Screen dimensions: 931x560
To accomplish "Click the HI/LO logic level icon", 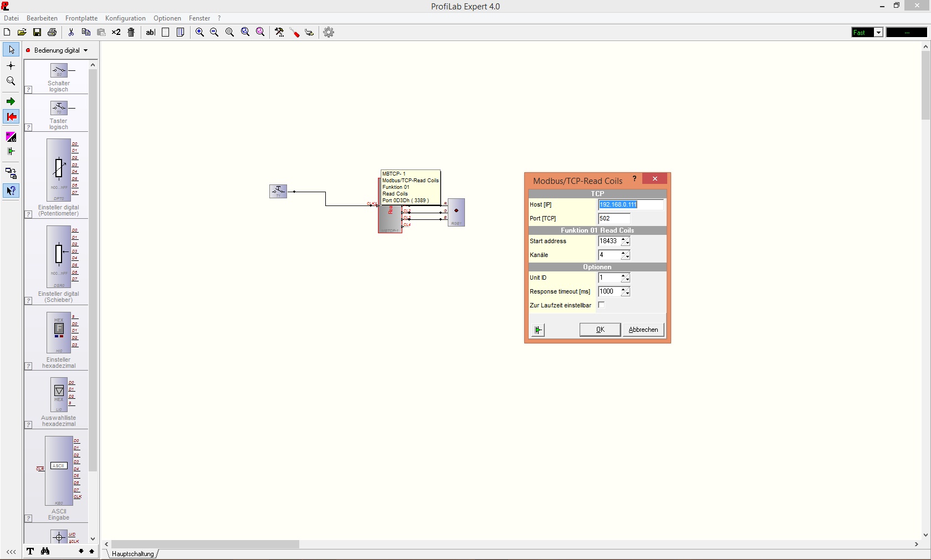I will [11, 137].
